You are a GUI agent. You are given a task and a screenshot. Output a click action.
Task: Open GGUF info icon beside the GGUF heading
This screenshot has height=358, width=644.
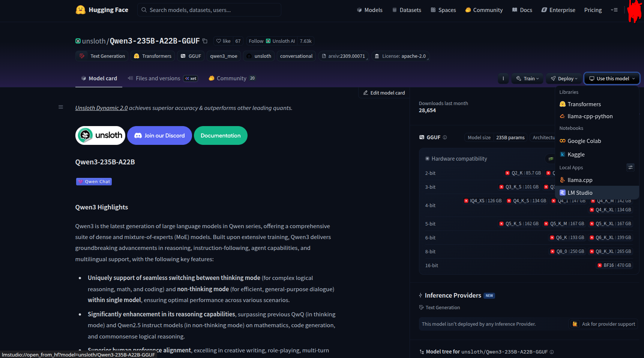(445, 137)
